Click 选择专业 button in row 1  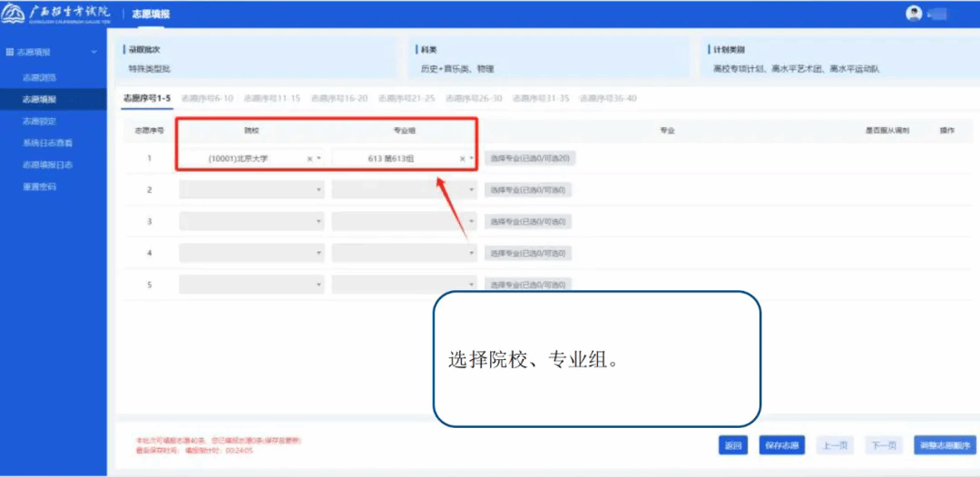(x=530, y=159)
